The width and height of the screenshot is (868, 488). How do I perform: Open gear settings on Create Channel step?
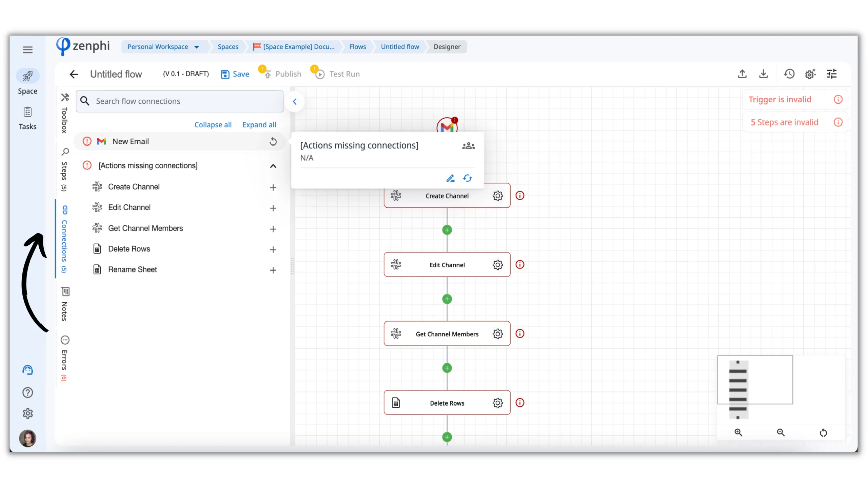(497, 196)
